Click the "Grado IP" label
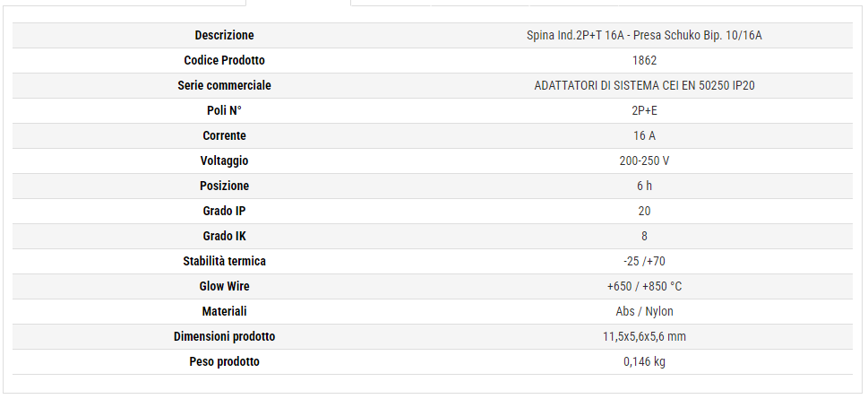 point(224,211)
